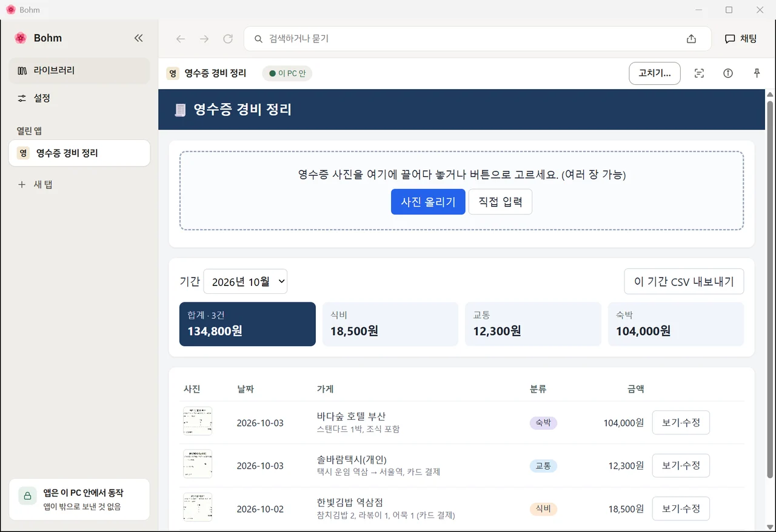This screenshot has width=776, height=532.
Task: Open the 바다숲 호텔 부산 receipt thumbnail
Action: tap(198, 421)
